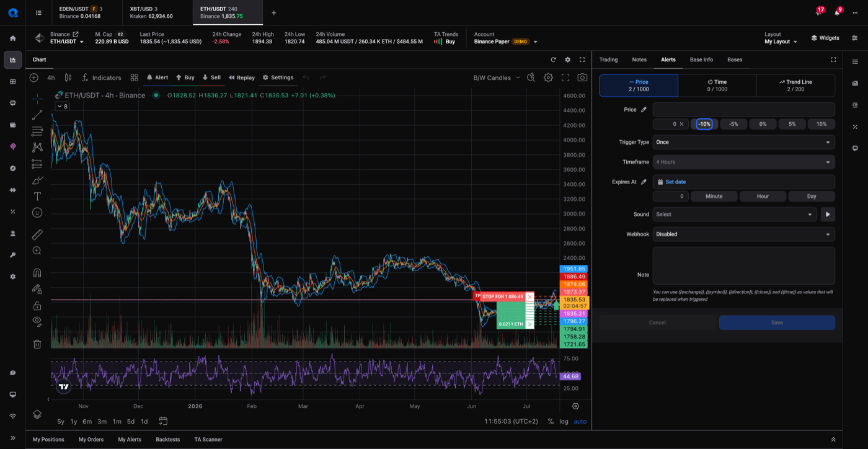Viewport: 868px width, 449px height.
Task: Select the Trend Line alert type
Action: coord(795,86)
